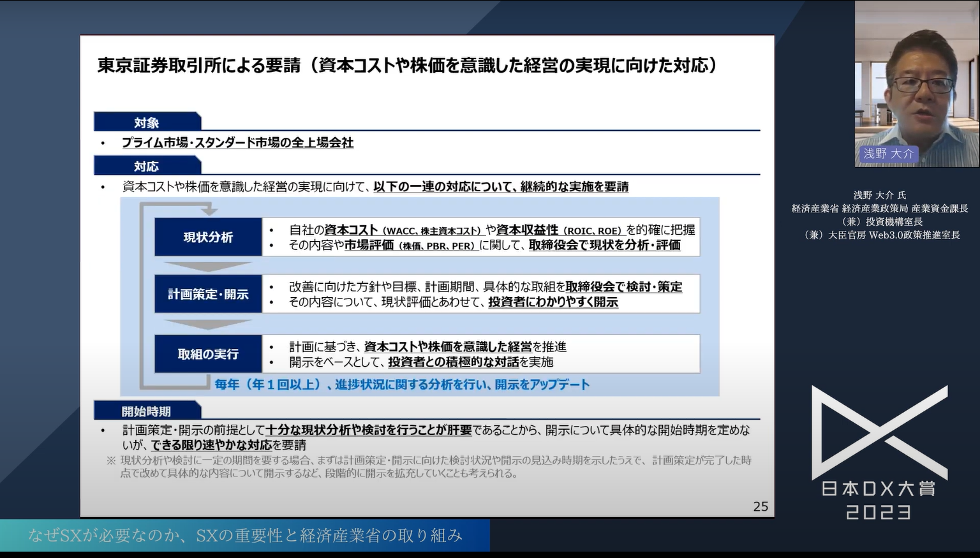The image size is (980, 558).
Task: Select the 開始時期 header banner
Action: (x=148, y=411)
